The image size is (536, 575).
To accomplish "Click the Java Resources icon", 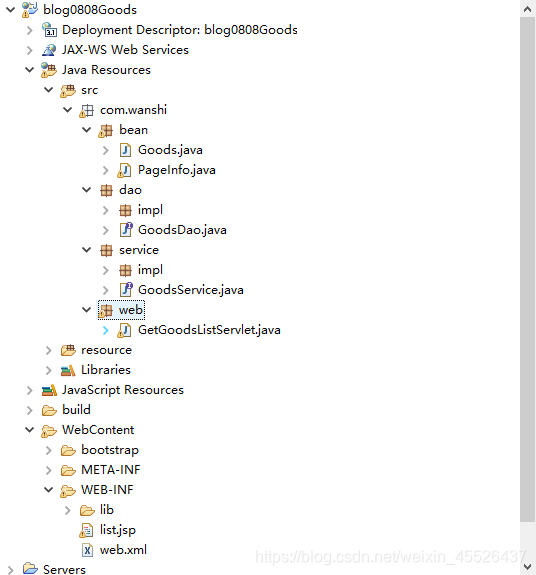I will (x=49, y=70).
